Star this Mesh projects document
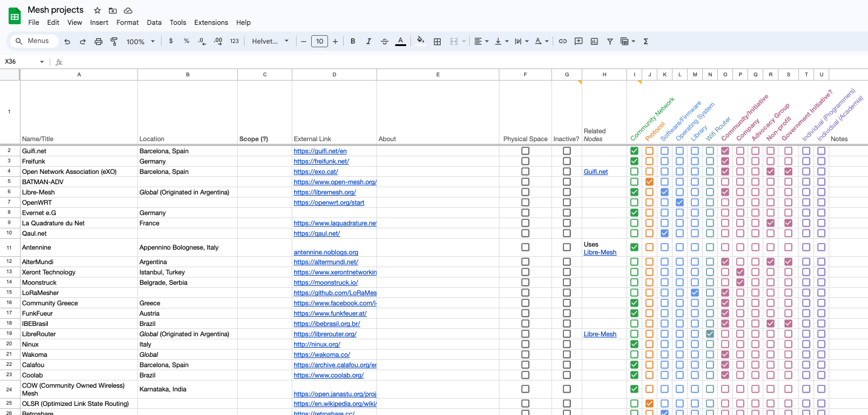The height and width of the screenshot is (415, 868). (x=97, y=10)
